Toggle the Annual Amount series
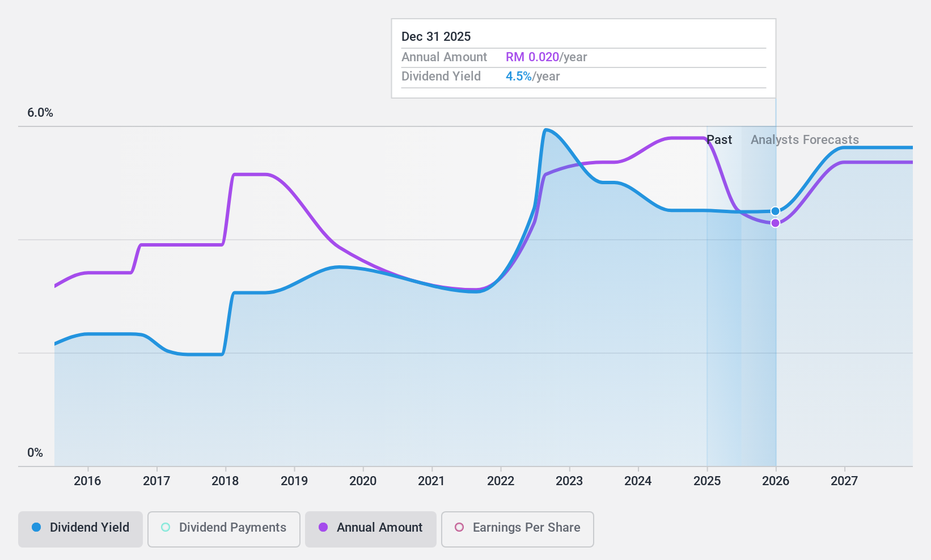The image size is (931, 560). point(371,529)
